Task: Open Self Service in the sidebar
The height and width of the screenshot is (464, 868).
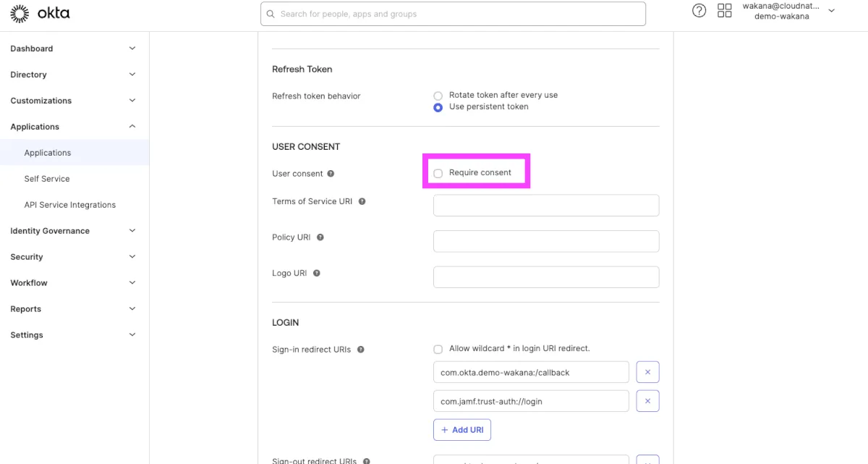Action: pyautogui.click(x=47, y=179)
